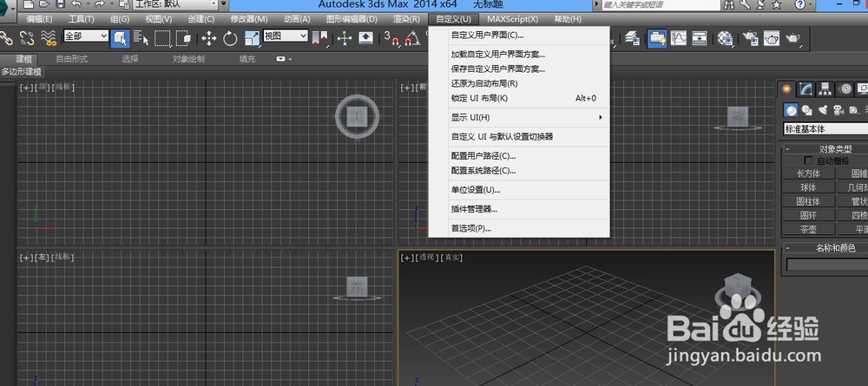Viewport: 868px width, 386px height.
Task: Open Material Editor checkered sphere icon
Action: pyautogui.click(x=725, y=38)
